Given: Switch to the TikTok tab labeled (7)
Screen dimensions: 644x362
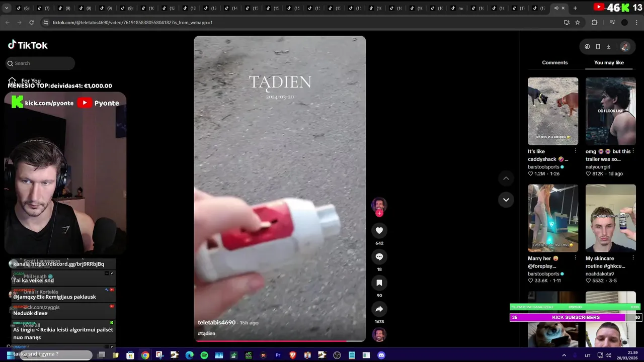Looking at the screenshot, I should pyautogui.click(x=43, y=8).
